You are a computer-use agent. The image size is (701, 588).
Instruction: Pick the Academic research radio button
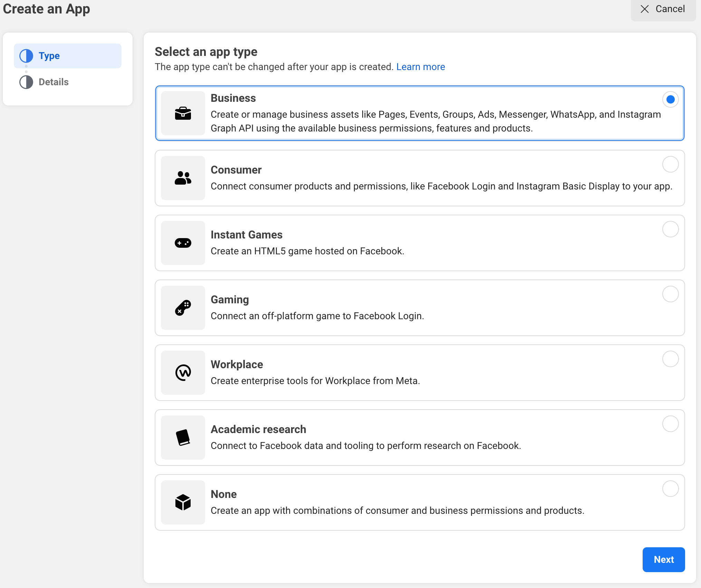coord(670,424)
